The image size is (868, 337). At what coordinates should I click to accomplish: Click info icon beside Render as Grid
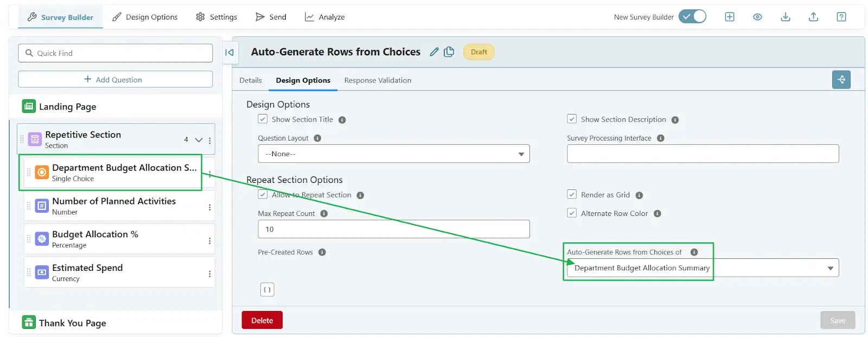pos(639,195)
